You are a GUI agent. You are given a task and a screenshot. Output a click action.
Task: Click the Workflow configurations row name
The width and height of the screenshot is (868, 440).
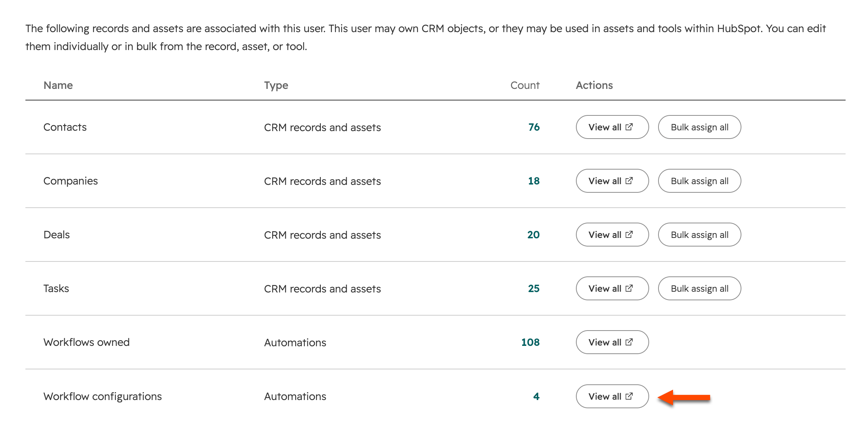(x=102, y=396)
